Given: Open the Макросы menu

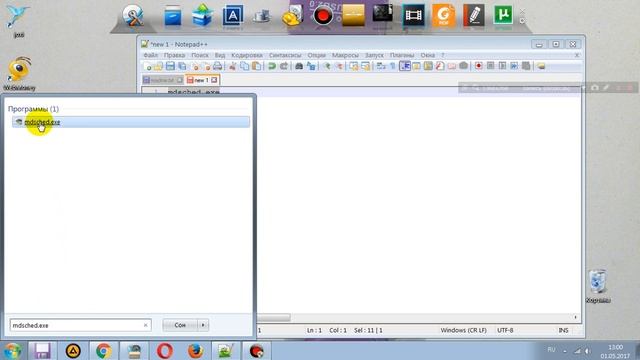Looking at the screenshot, I should 345,55.
